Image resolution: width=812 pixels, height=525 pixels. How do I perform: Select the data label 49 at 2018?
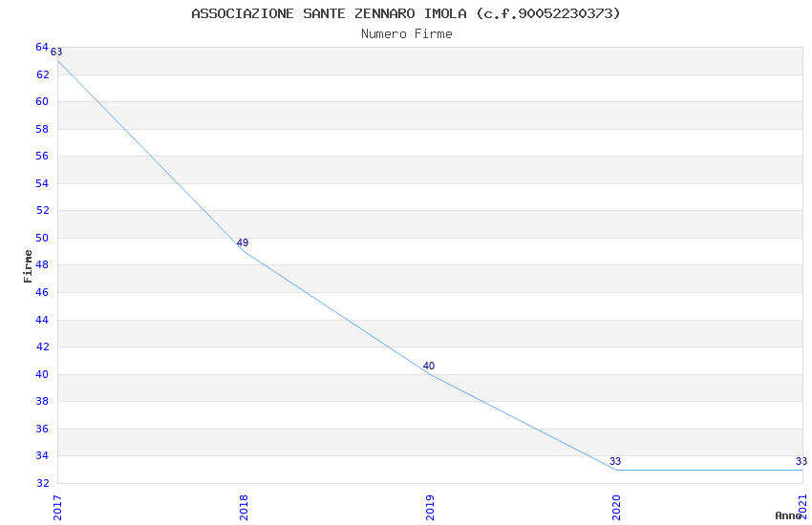(243, 242)
